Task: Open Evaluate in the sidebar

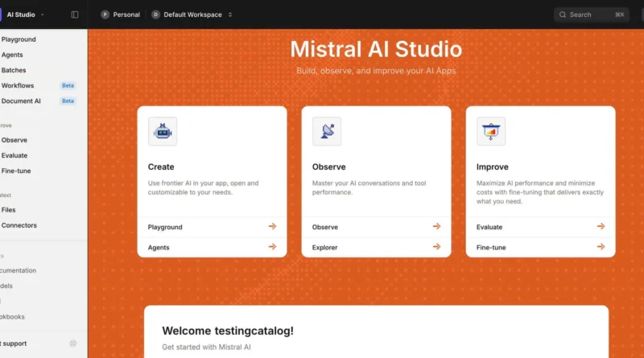Action: pos(14,155)
